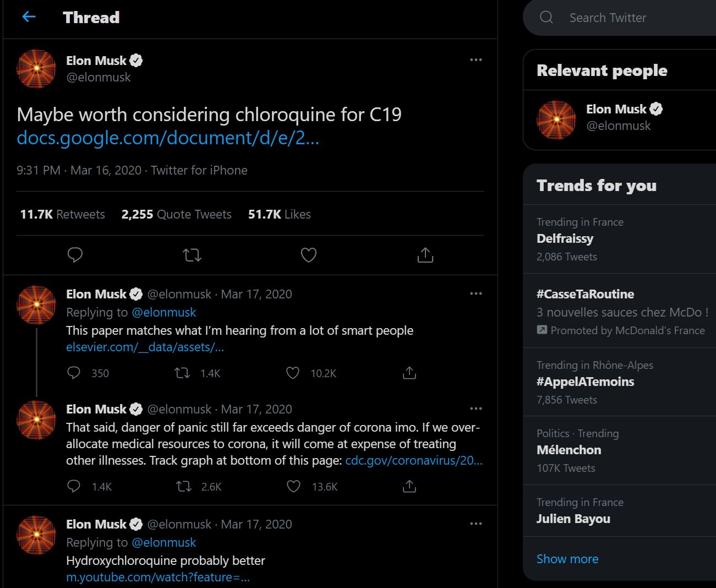Share the 'danger of panic' tweet
Viewport: 716px width, 588px height.
(x=409, y=487)
